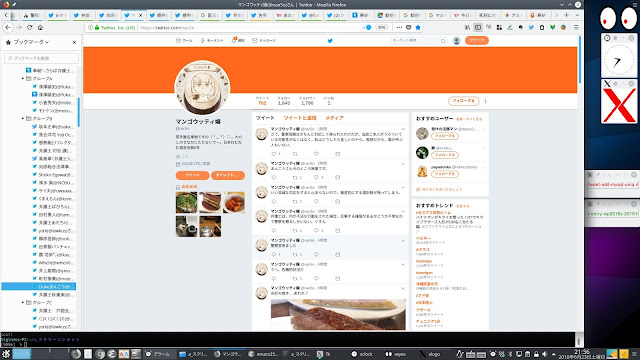This screenshot has height=360, width=640.
Task: Open the account avatar menu beside search box
Action: tap(456, 40)
